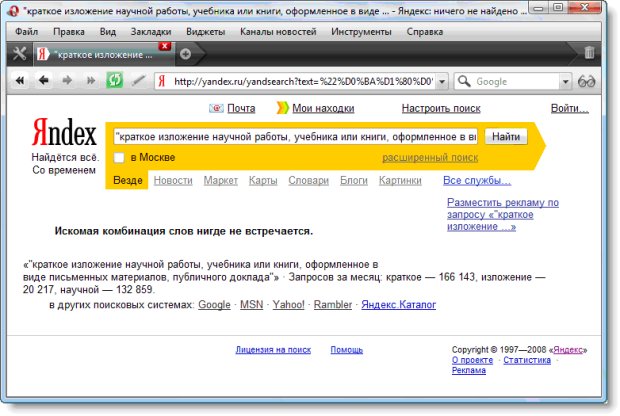Open the Вид menu

click(x=108, y=32)
